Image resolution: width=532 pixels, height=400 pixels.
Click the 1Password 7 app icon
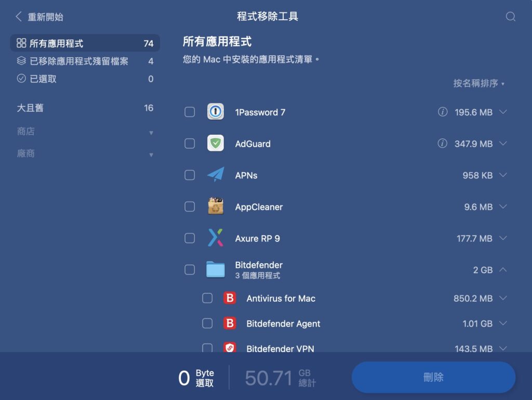(216, 112)
